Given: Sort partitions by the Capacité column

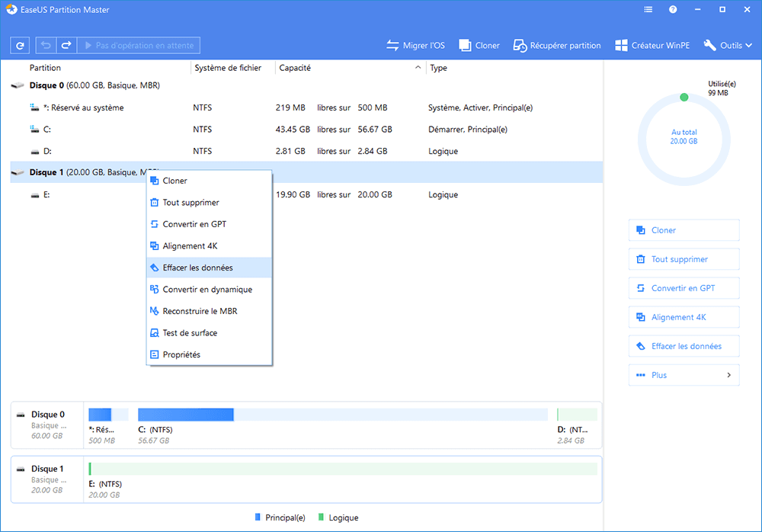Looking at the screenshot, I should [295, 67].
